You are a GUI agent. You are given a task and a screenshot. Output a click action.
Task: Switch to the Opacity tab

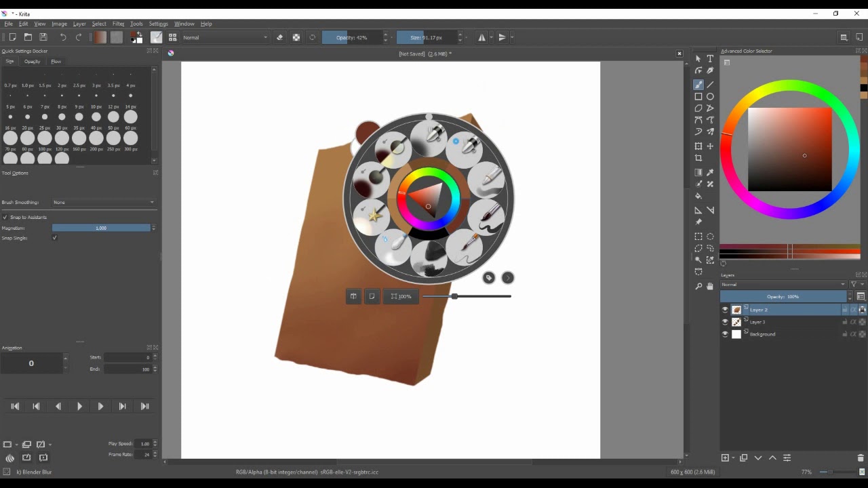coord(32,62)
